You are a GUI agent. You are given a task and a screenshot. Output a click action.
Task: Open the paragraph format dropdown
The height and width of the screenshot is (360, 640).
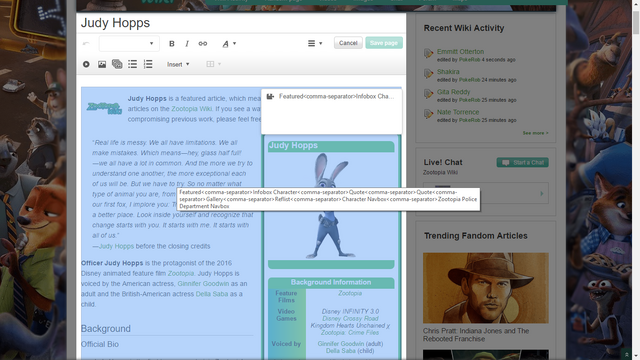[129, 43]
